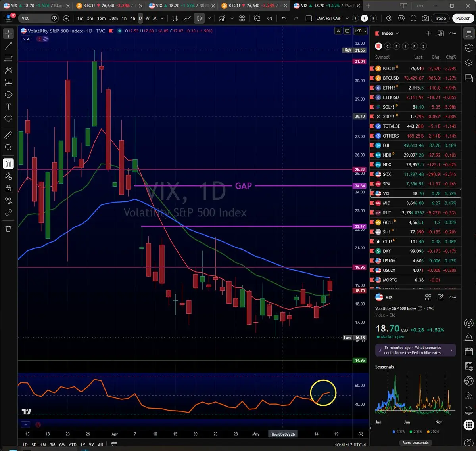
Task: Toggle lock all drawings
Action: click(x=8, y=188)
